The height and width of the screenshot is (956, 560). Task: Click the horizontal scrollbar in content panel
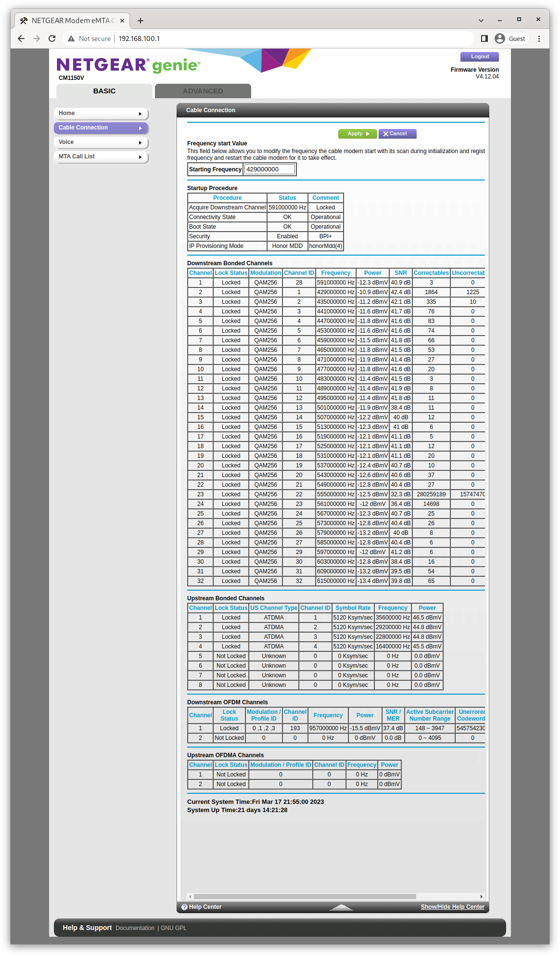click(x=305, y=896)
